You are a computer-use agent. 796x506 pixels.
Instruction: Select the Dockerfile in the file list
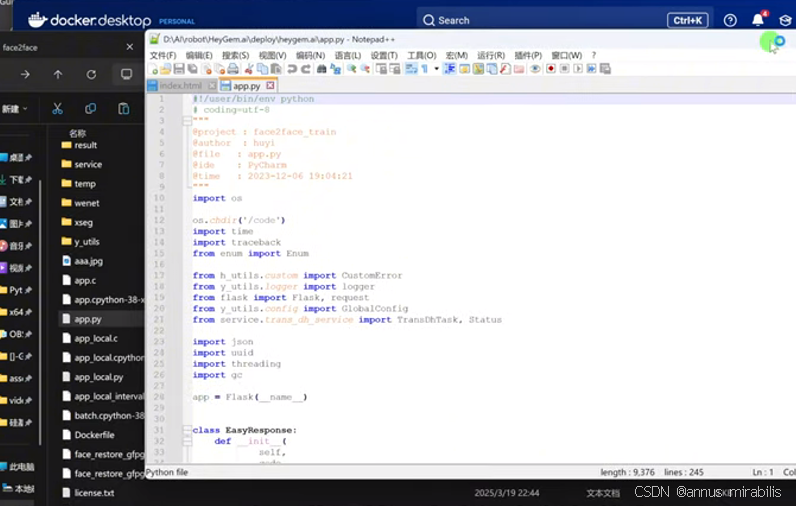[94, 435]
